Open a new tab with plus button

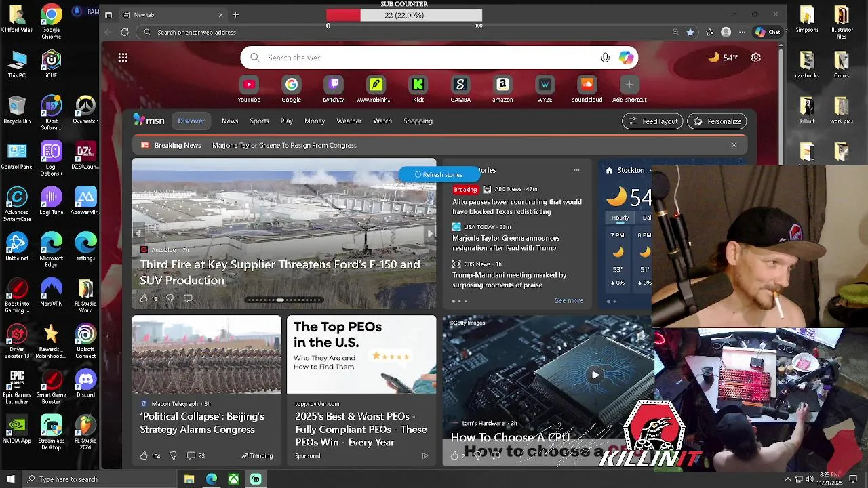235,15
